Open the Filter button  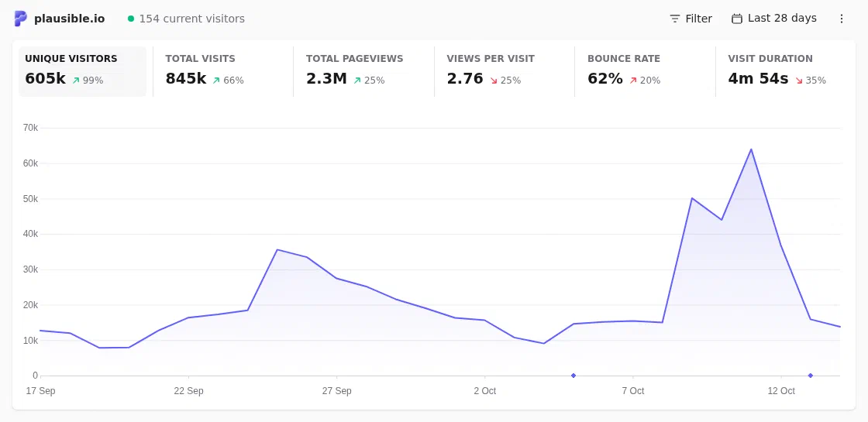691,19
